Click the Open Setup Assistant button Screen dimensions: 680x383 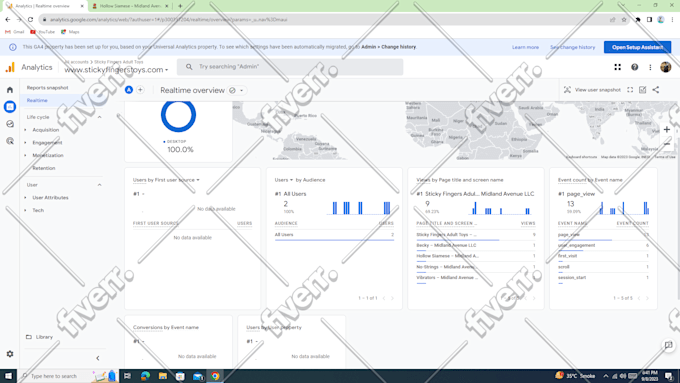tap(638, 47)
